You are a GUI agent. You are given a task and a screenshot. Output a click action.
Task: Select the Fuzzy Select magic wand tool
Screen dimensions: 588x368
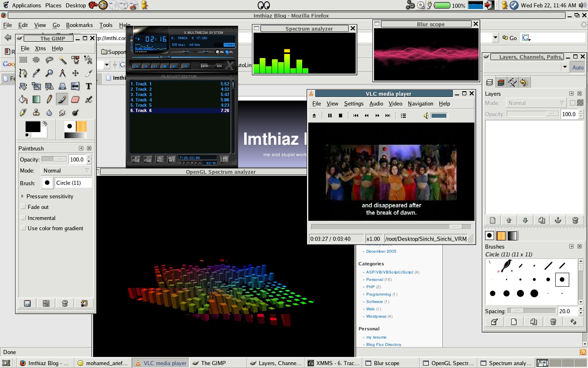point(62,60)
